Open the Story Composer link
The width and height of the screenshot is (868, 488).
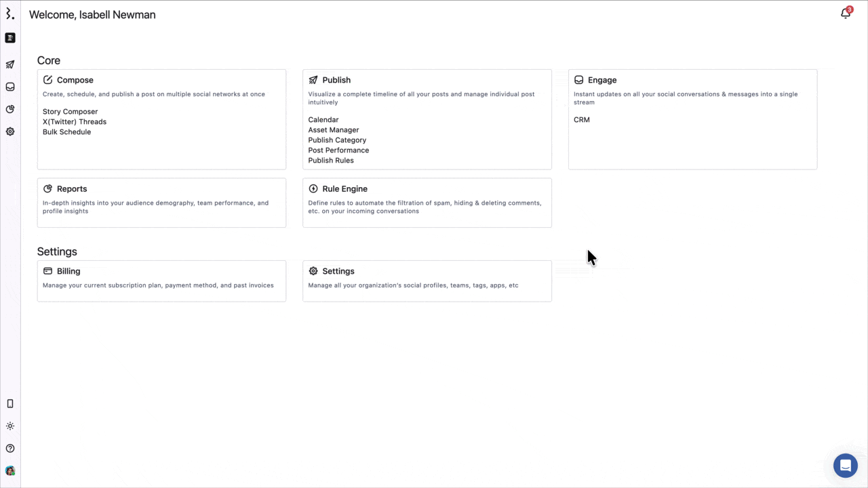pyautogui.click(x=70, y=112)
